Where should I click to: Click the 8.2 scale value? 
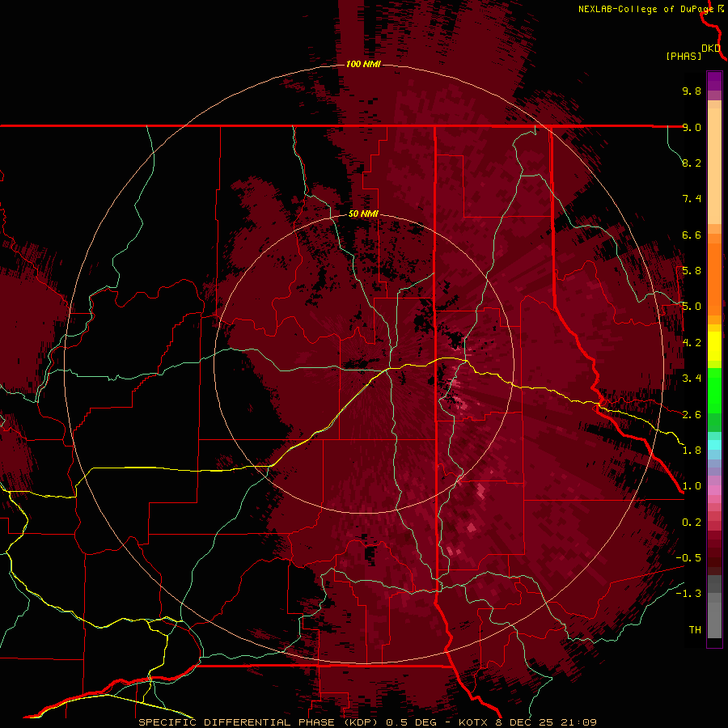692,163
